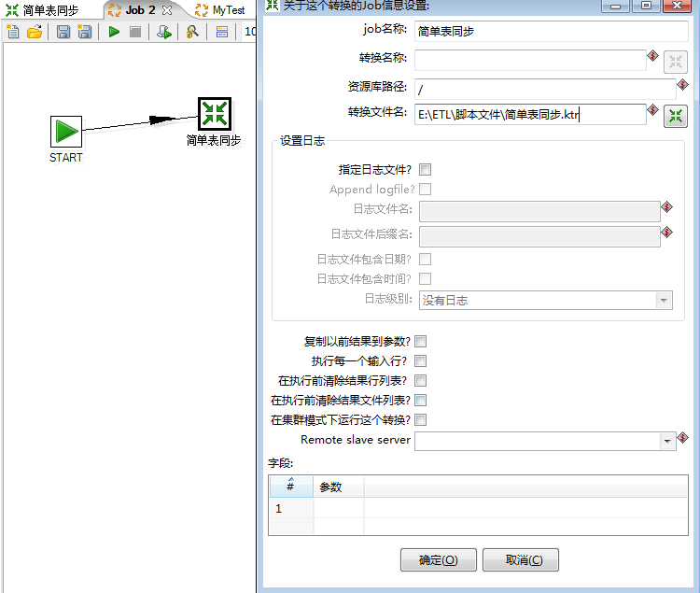Image resolution: width=700 pixels, height=593 pixels.
Task: Enable 在执行前清除结果文件列表 checkbox
Action: click(421, 400)
